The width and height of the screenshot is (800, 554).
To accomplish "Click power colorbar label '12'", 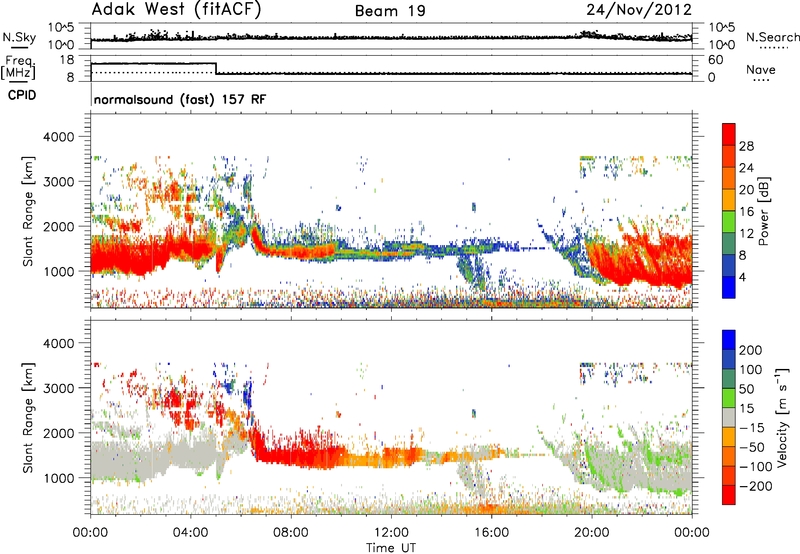I will coord(746,234).
